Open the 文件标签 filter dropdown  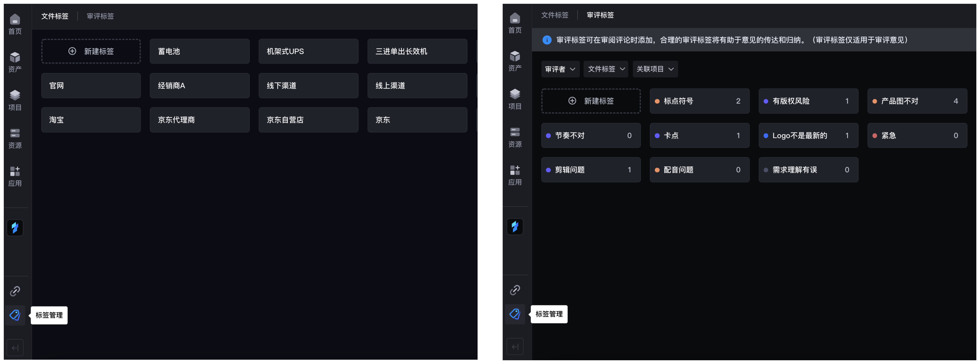coord(606,69)
